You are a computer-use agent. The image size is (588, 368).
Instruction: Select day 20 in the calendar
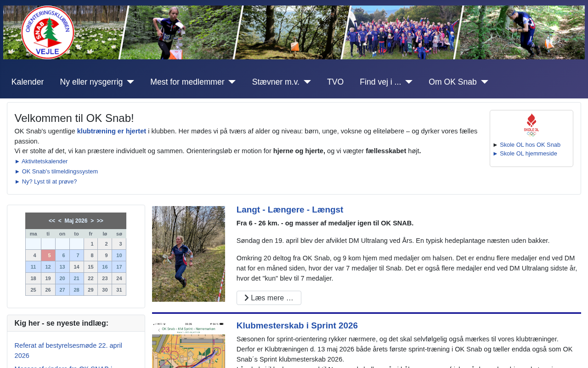pos(62,278)
